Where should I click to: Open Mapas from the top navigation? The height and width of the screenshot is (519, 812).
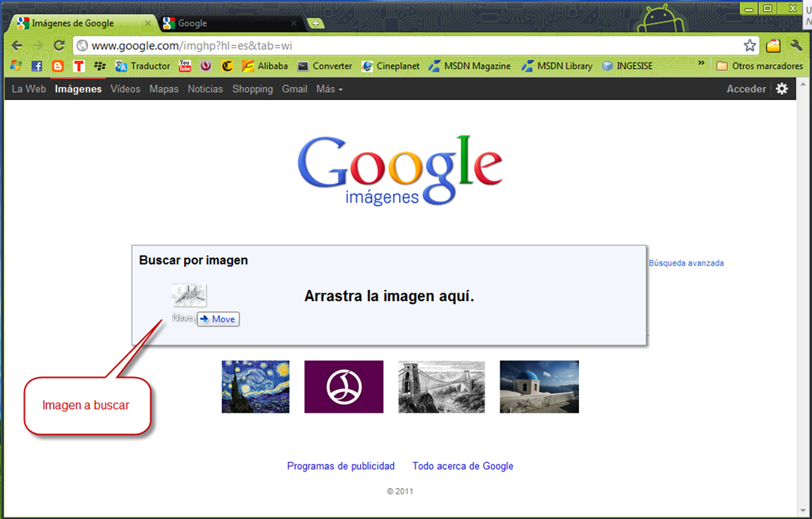coord(163,89)
